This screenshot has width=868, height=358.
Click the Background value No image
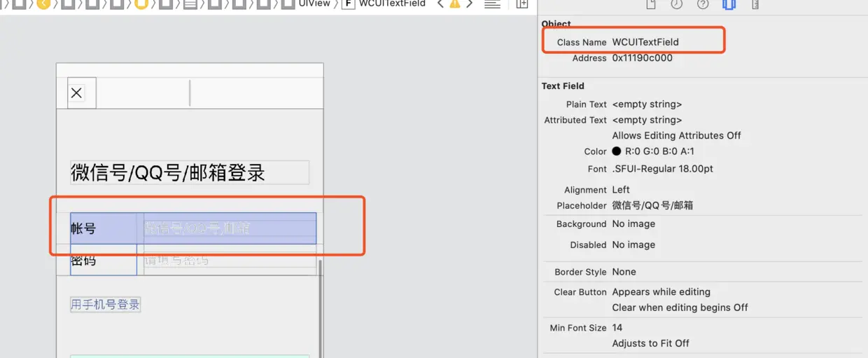pyautogui.click(x=633, y=224)
